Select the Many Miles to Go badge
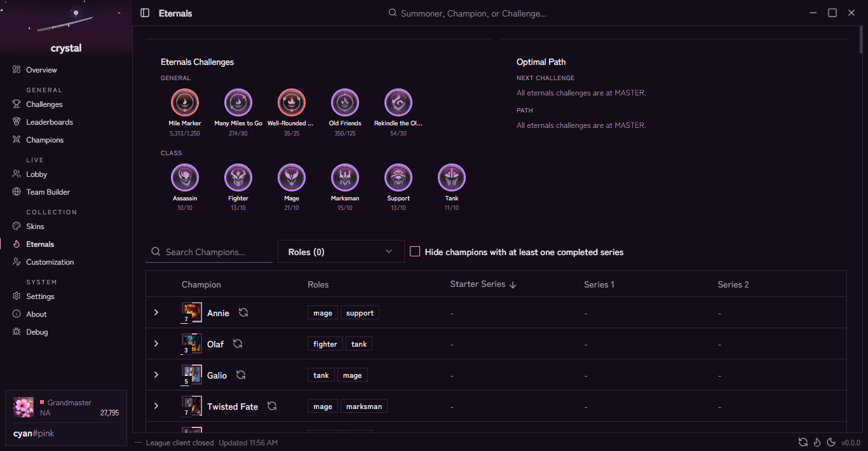The image size is (868, 451). point(238,102)
